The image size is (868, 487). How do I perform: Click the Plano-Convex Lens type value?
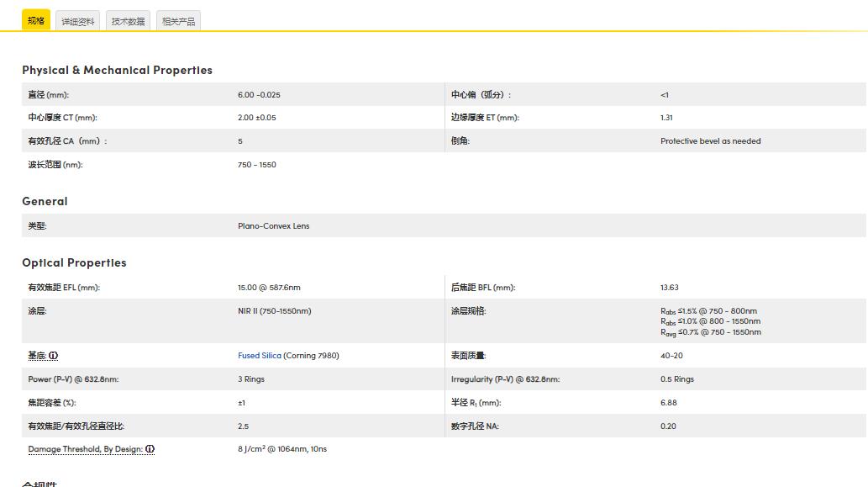273,226
